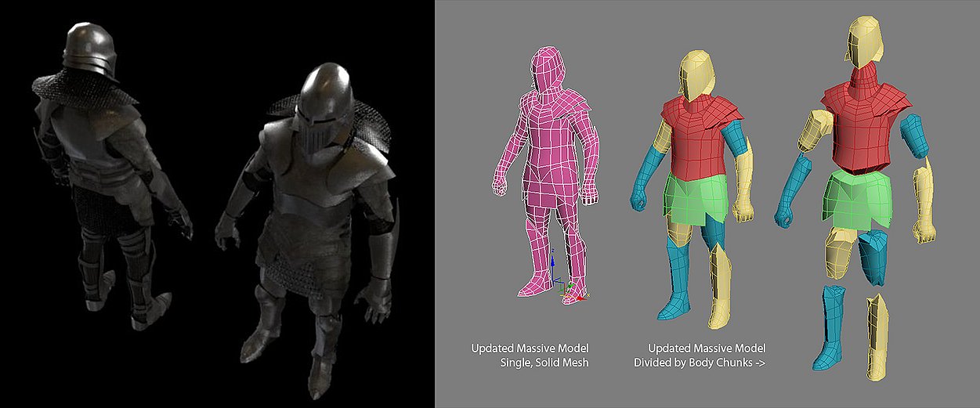Click the detached yellow upper arm chunk
The image size is (980, 408).
pyautogui.click(x=815, y=130)
